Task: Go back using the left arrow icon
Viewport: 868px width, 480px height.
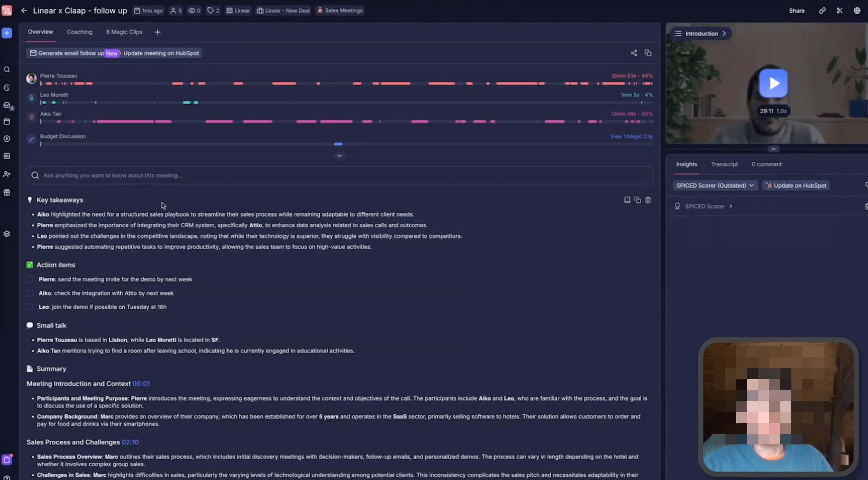Action: (x=24, y=11)
